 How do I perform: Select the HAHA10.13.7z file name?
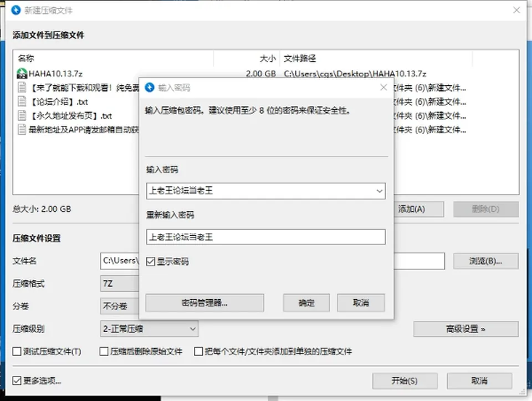[55, 74]
